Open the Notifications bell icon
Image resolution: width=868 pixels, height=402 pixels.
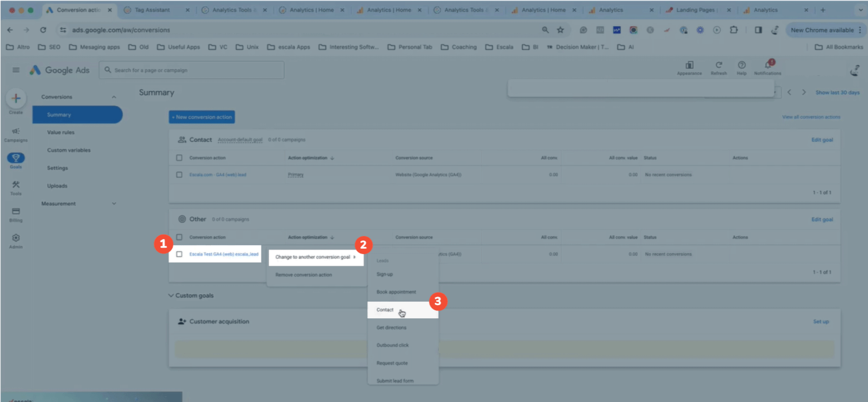(x=768, y=65)
